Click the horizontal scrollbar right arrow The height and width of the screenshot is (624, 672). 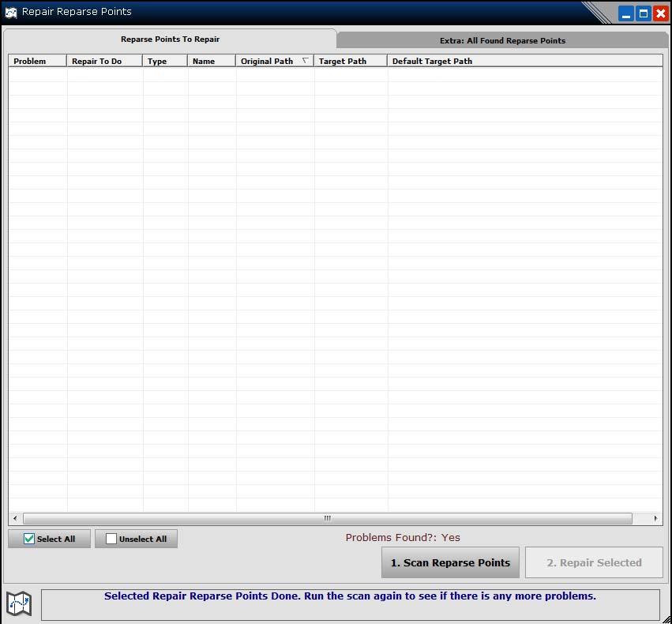tap(655, 518)
